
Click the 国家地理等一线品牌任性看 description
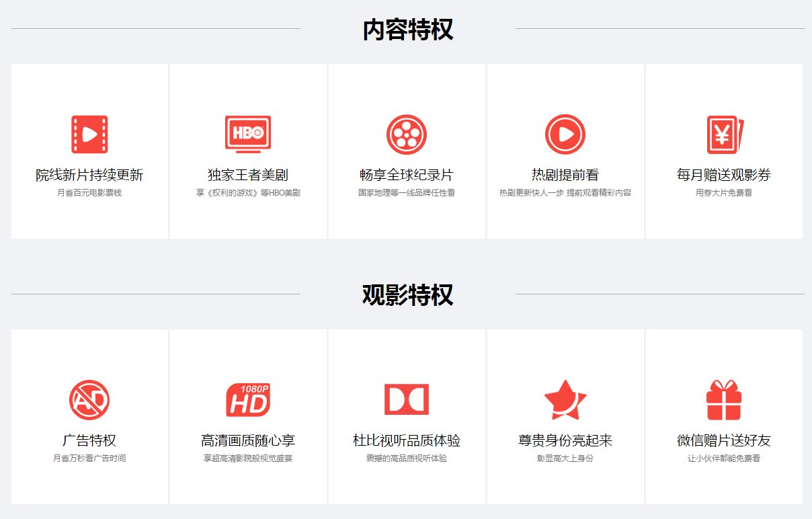407,193
